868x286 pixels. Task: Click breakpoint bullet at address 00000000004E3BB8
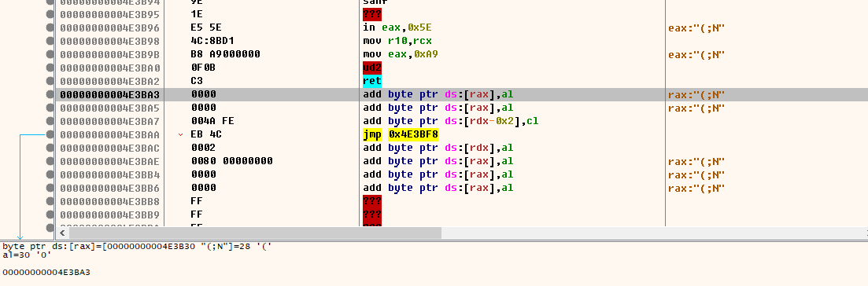[50, 201]
